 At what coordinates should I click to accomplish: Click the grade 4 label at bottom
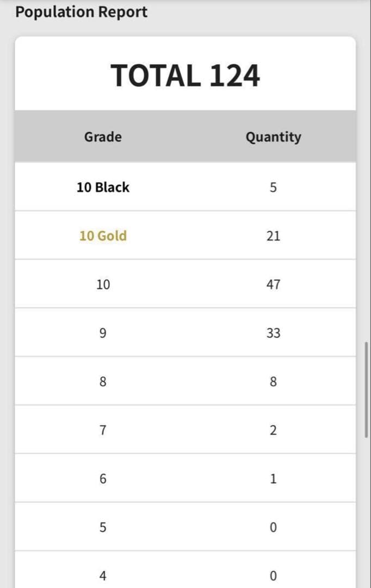103,575
